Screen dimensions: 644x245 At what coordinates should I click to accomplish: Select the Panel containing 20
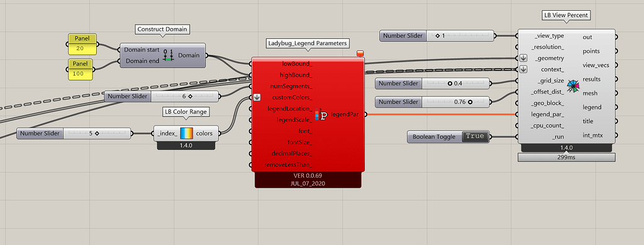82,45
